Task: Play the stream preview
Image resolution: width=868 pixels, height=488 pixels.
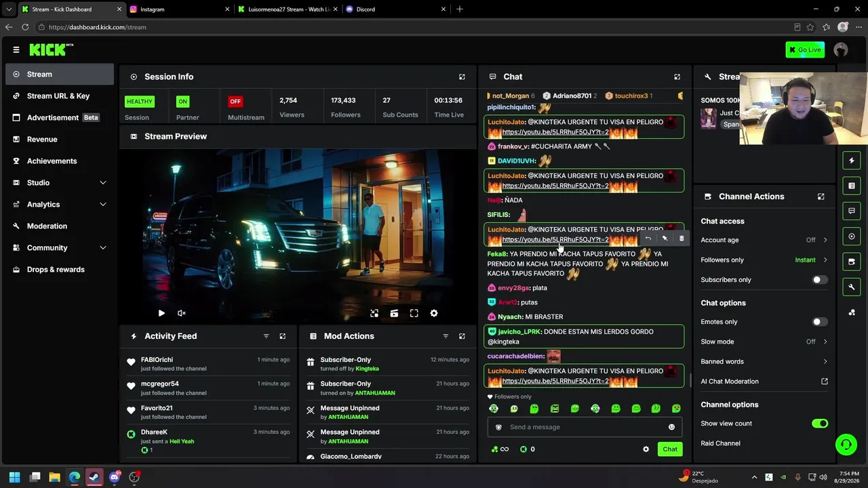Action: 161,313
